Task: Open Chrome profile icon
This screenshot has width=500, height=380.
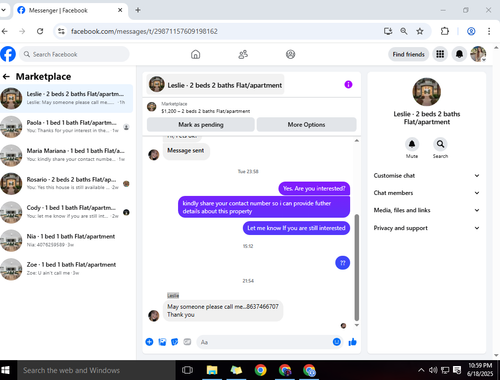Action: [x=471, y=31]
